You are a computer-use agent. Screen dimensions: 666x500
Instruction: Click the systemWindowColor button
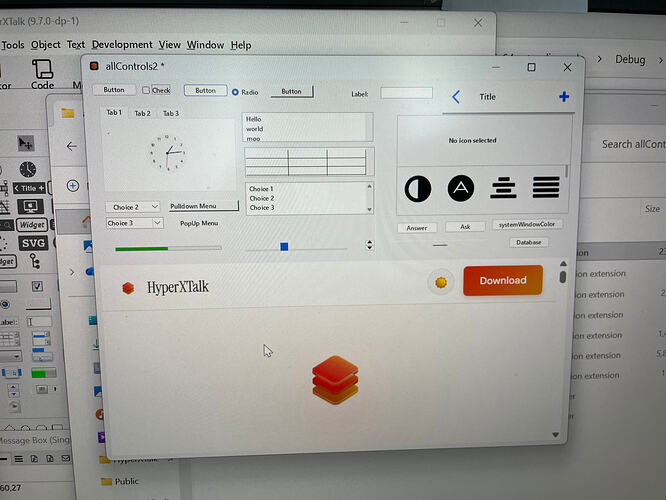point(527,224)
